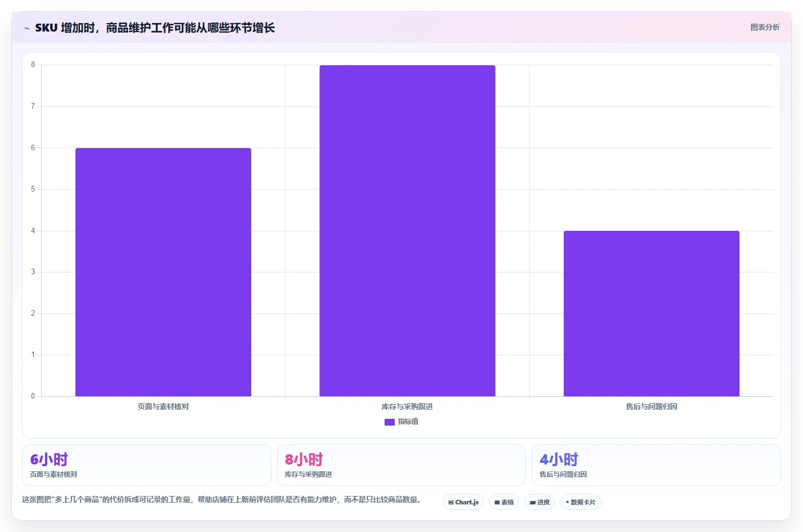
Task: Click the 售后与问题归因 bar in the chart
Action: pyautogui.click(x=652, y=314)
